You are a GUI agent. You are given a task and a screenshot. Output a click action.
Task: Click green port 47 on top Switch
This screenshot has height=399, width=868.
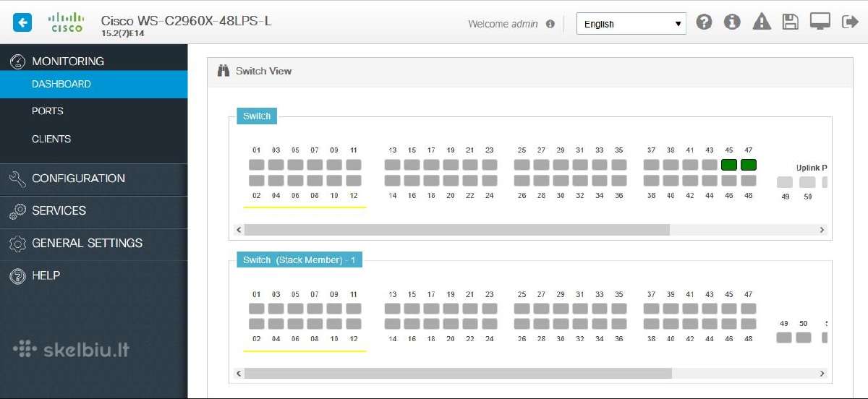point(749,165)
